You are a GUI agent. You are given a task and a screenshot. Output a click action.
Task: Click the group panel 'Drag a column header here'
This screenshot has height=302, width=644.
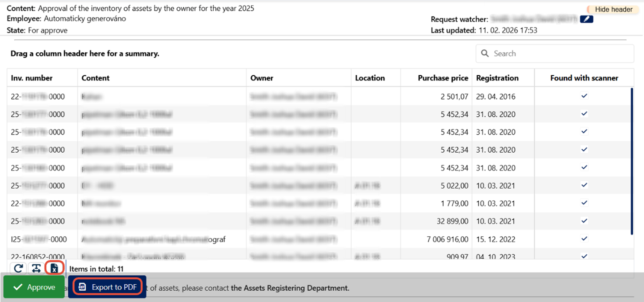click(x=85, y=54)
